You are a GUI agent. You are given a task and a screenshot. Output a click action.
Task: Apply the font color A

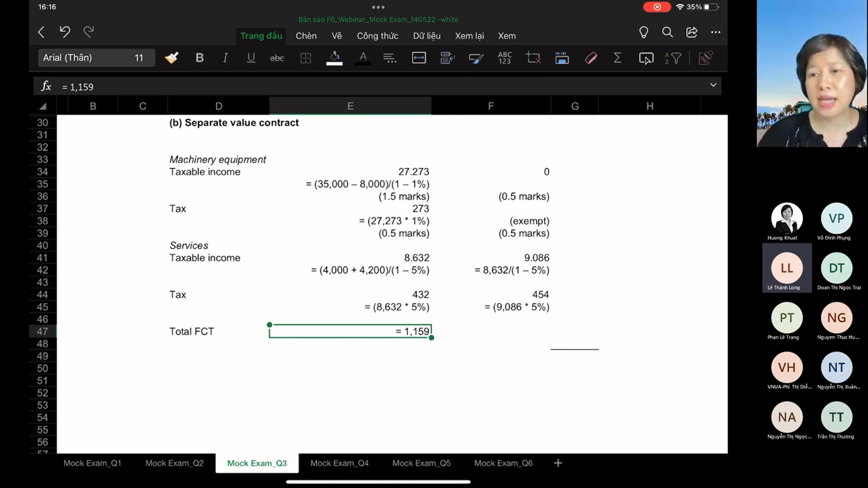(363, 58)
